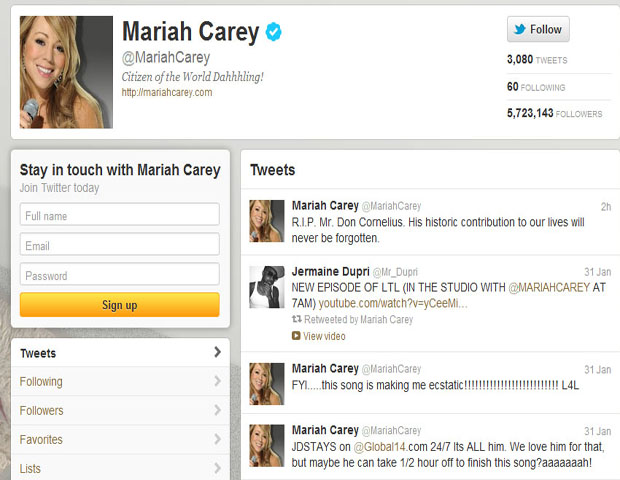Click the retweet icon under Jermaine Dupri's tweet
This screenshot has height=480, width=620.
pyautogui.click(x=297, y=319)
